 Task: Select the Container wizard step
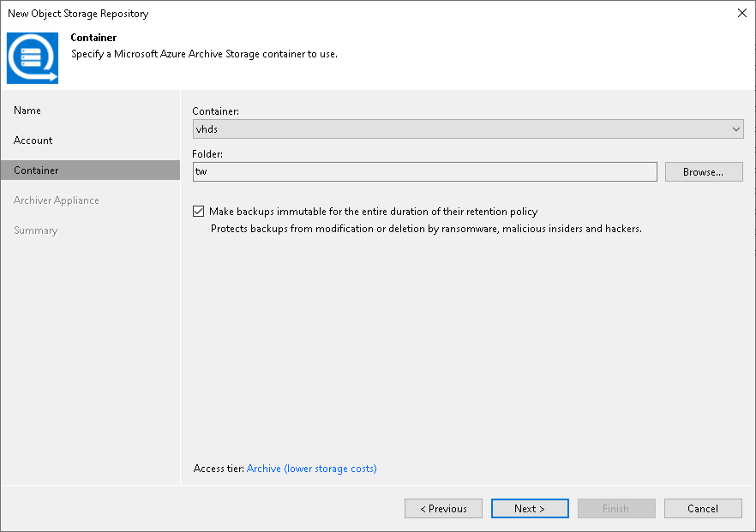pos(90,170)
